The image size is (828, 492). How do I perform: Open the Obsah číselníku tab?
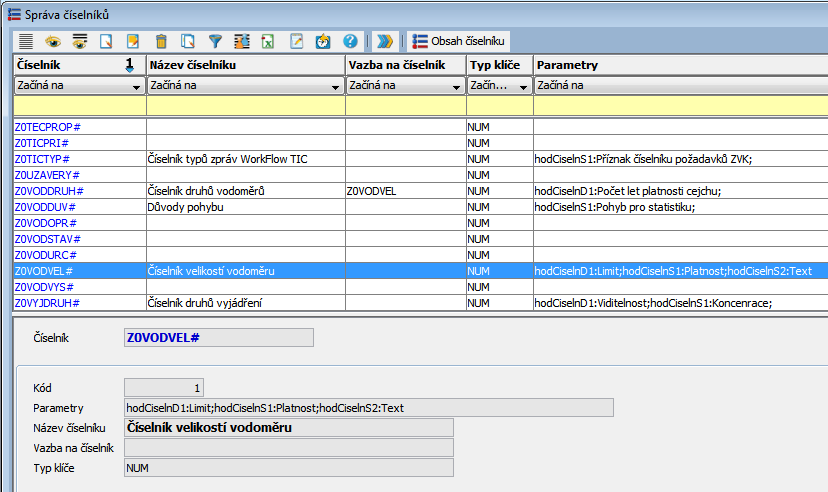click(x=460, y=41)
